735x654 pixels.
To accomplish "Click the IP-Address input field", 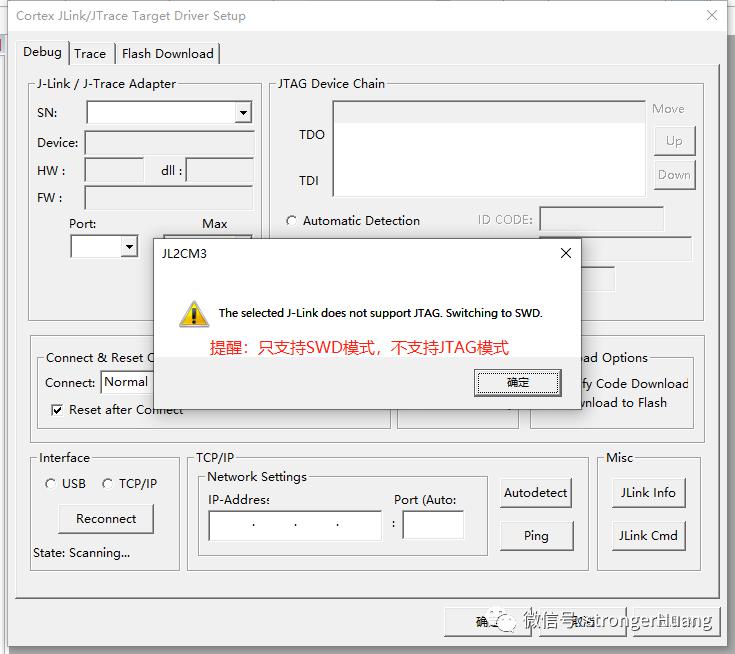I will point(295,525).
